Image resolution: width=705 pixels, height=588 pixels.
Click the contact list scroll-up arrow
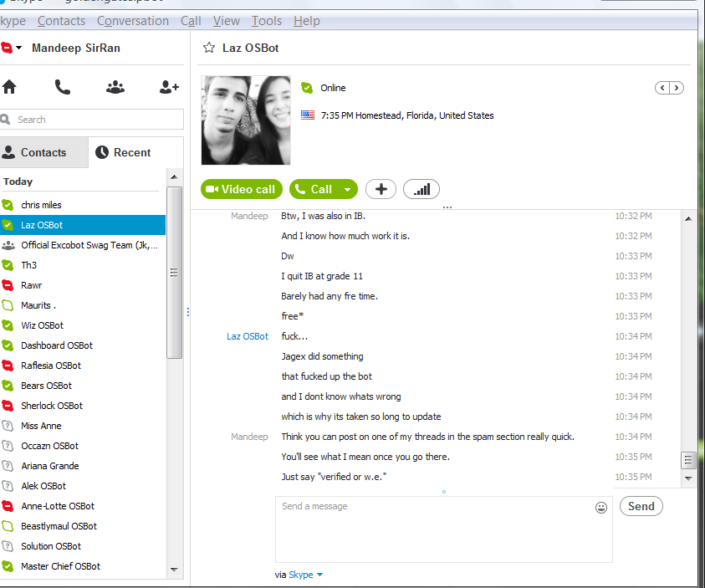point(175,177)
